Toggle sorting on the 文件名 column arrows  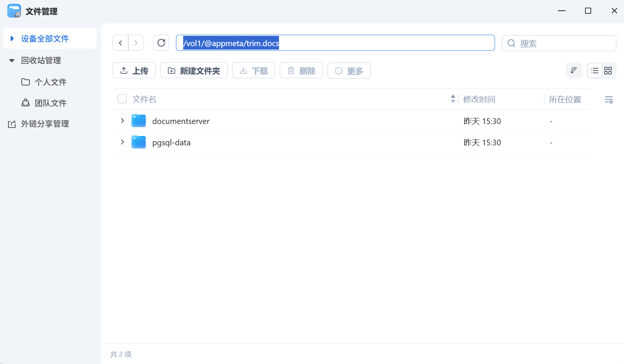pyautogui.click(x=453, y=99)
